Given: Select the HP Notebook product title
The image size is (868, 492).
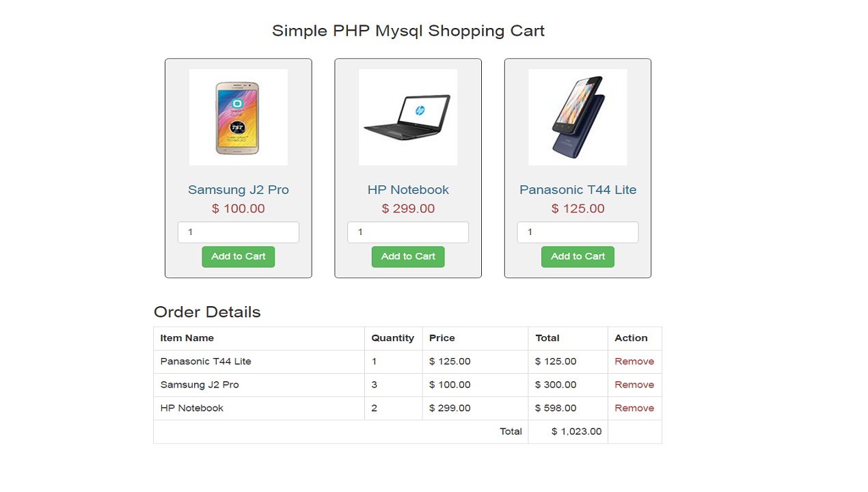Looking at the screenshot, I should [x=408, y=189].
